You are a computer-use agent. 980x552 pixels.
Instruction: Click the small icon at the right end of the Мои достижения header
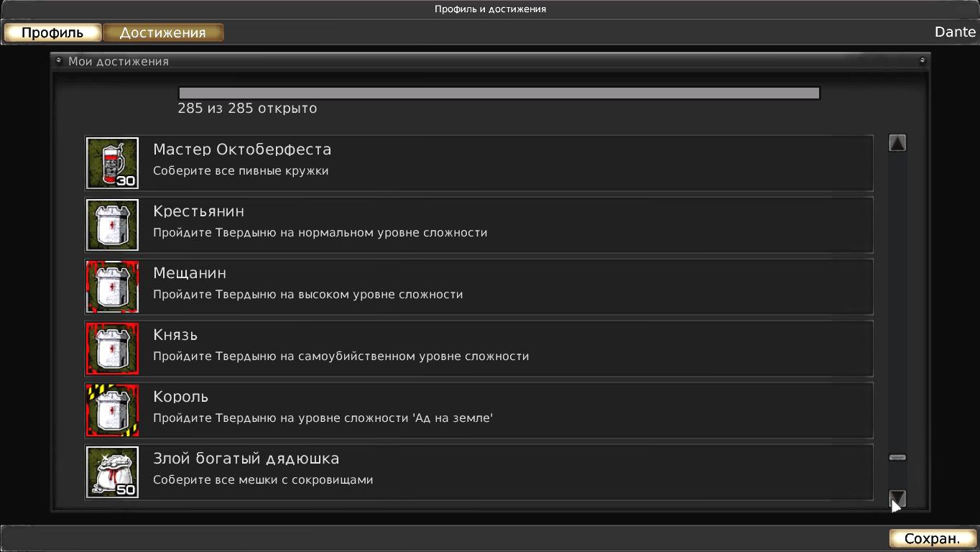pyautogui.click(x=923, y=61)
